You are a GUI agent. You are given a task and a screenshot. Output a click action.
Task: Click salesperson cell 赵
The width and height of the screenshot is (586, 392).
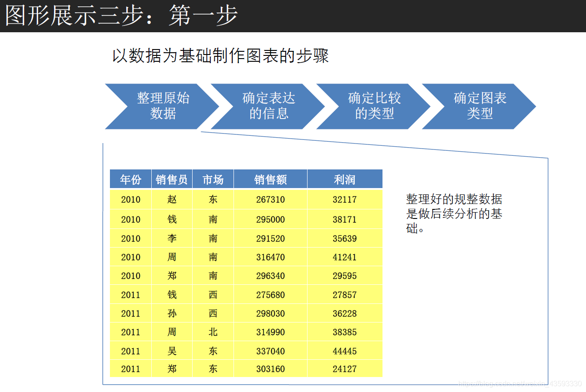click(x=172, y=199)
